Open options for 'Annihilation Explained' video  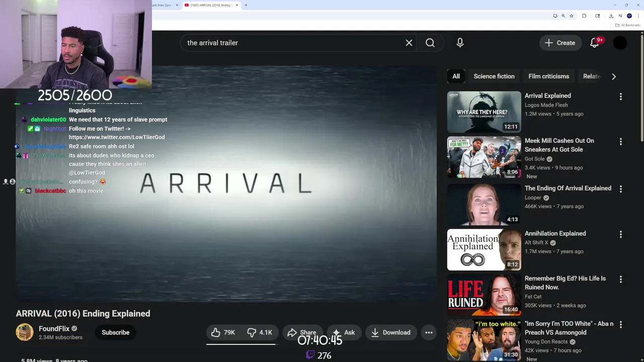(620, 234)
